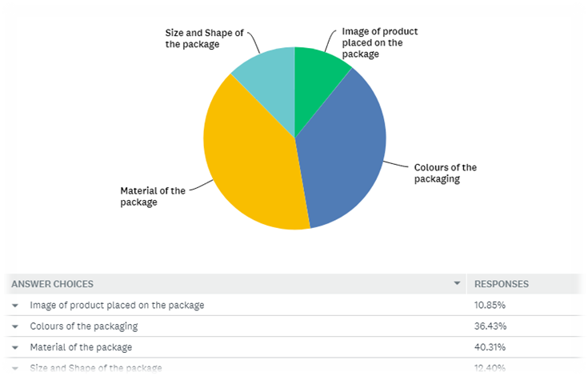
Task: Click the 40.31% response value
Action: tap(490, 348)
